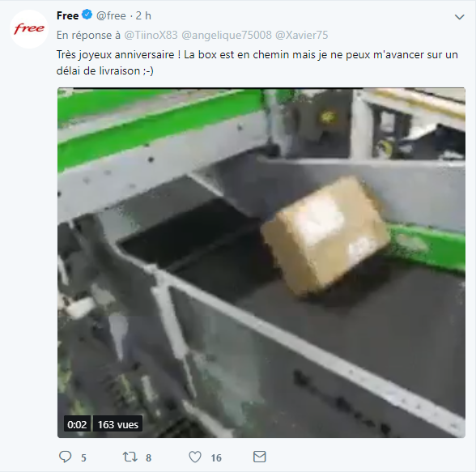The height and width of the screenshot is (472, 476).
Task: Retweet using the arrows icon
Action: pyautogui.click(x=130, y=457)
